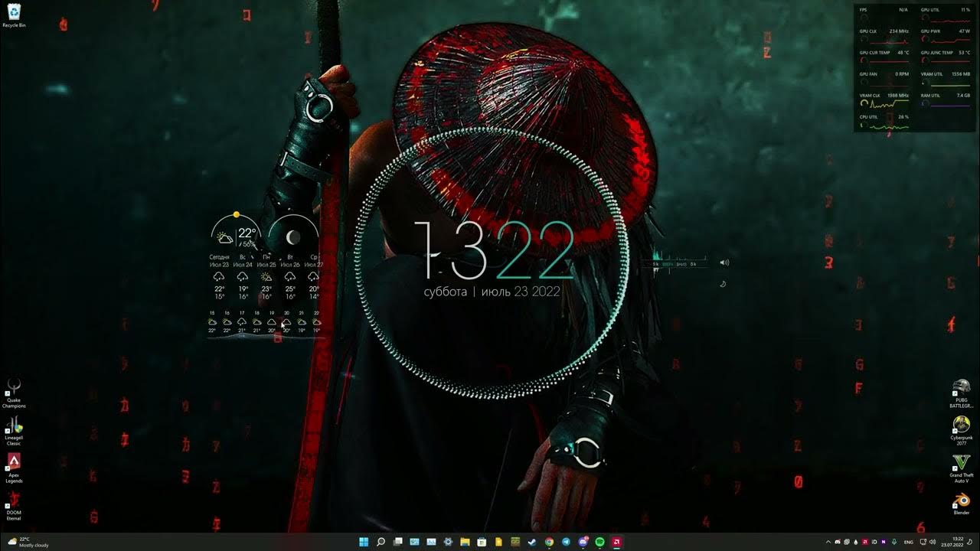This screenshot has height=551, width=980.
Task: Click the AMD icon in system tray
Action: (865, 542)
